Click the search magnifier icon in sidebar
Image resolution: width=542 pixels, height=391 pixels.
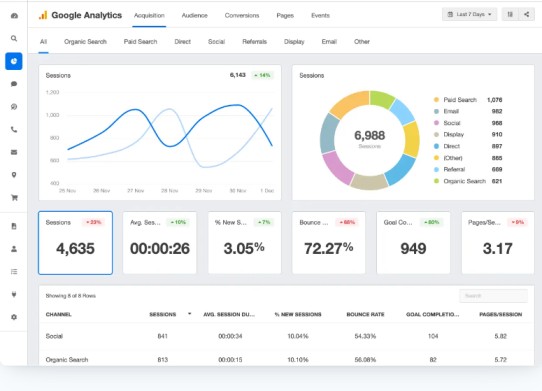coord(14,38)
